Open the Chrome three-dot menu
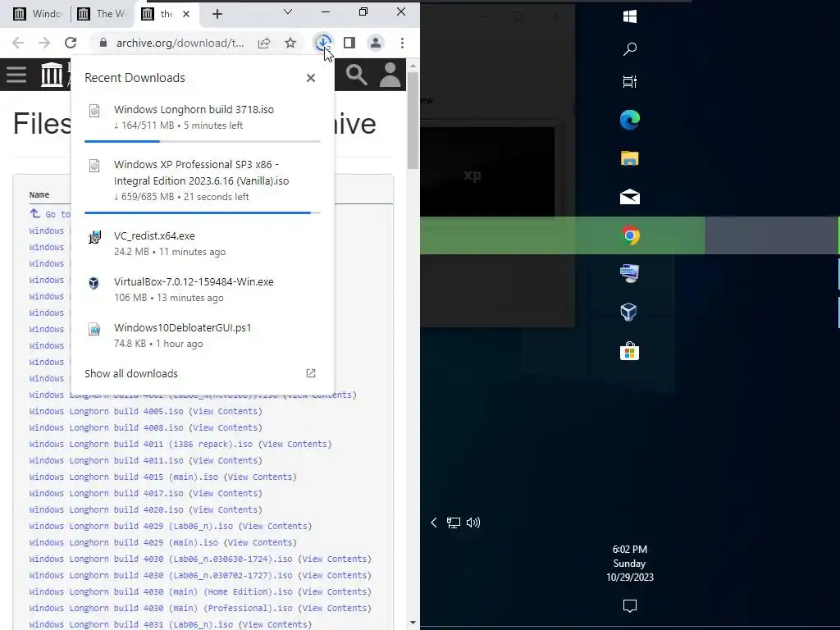 coord(402,43)
